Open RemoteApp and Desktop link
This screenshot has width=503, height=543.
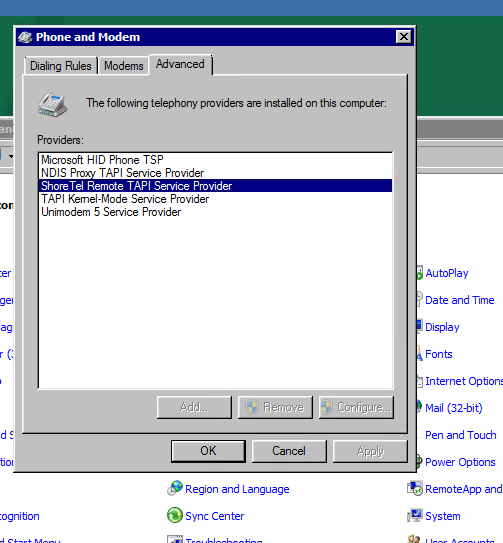(464, 489)
